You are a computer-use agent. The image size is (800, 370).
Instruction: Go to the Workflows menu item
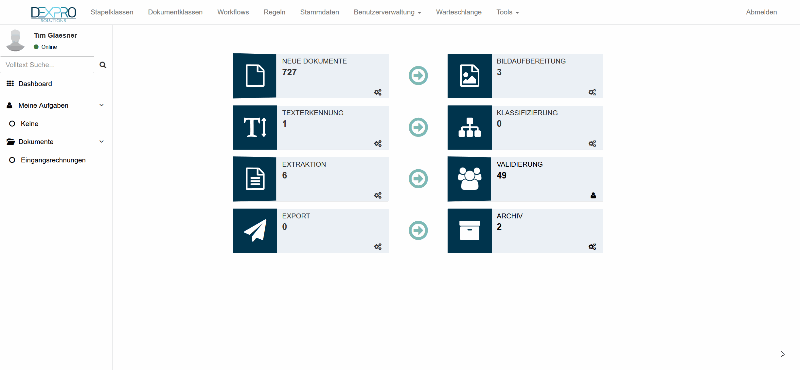coord(233,12)
